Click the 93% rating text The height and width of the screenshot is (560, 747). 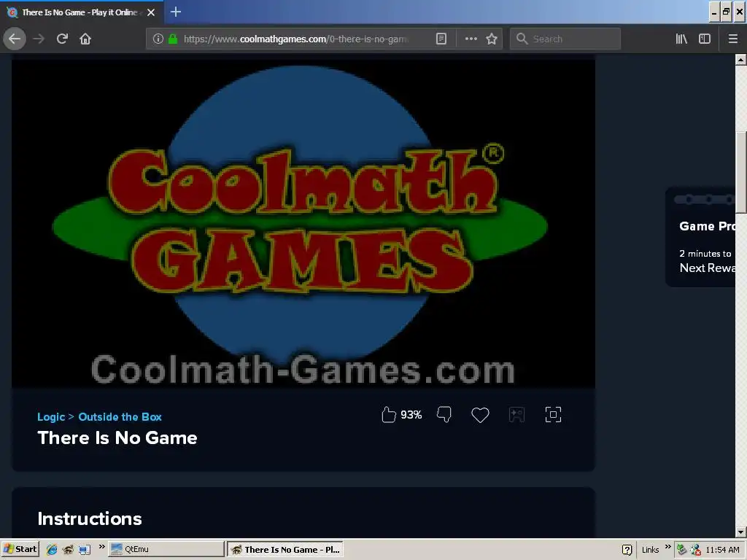[x=411, y=415]
